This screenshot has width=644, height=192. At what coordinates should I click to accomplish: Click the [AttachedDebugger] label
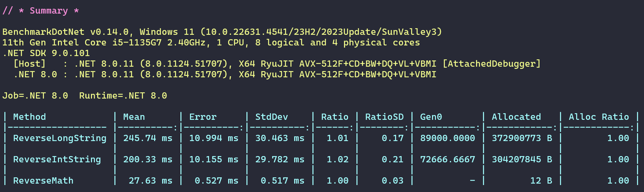click(491, 64)
